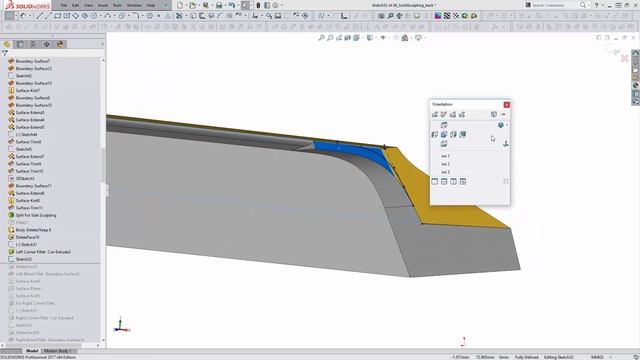Switch to the ConfigurationManager tab
The image size is (640, 360).
pyautogui.click(x=33, y=44)
